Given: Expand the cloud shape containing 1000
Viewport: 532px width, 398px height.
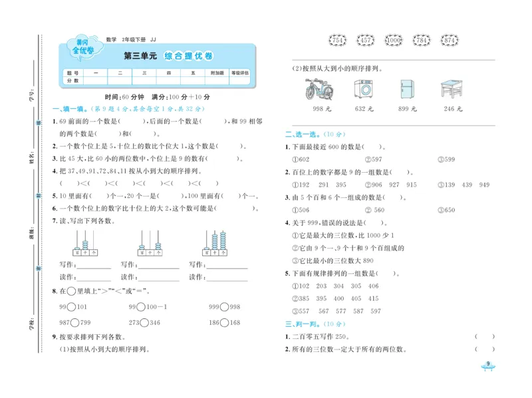Looking at the screenshot, I should pyautogui.click(x=394, y=39).
